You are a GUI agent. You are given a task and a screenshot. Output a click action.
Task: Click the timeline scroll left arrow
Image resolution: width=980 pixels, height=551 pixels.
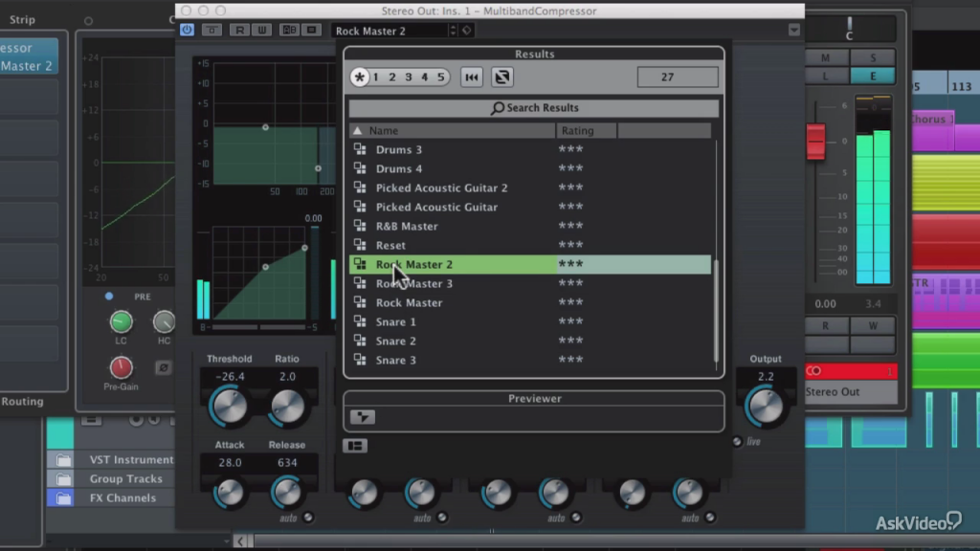(240, 541)
